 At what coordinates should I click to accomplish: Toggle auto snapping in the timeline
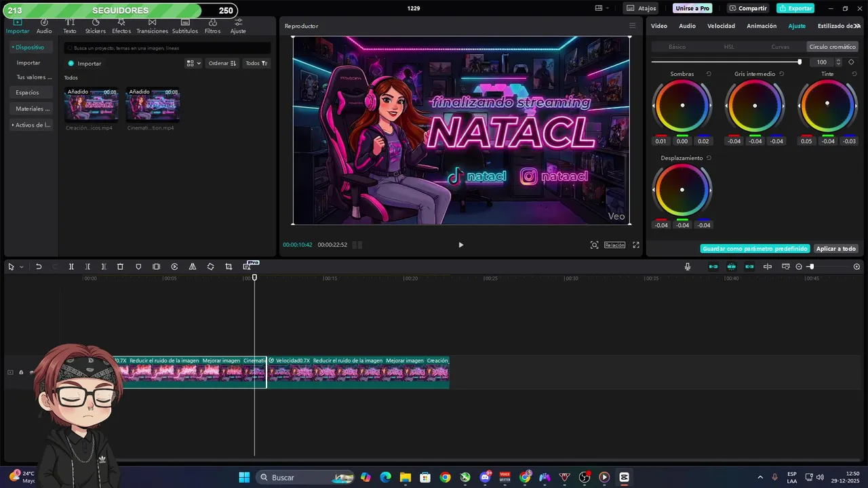coord(732,267)
